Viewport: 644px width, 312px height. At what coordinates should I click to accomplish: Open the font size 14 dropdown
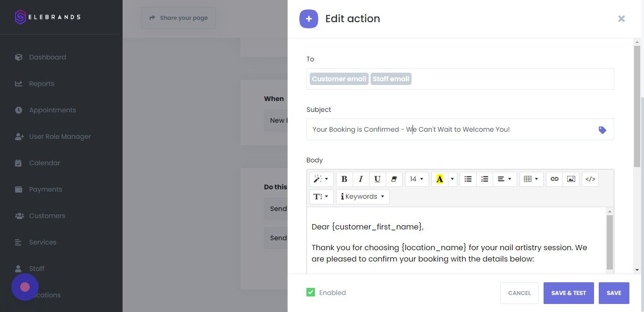coord(417,179)
